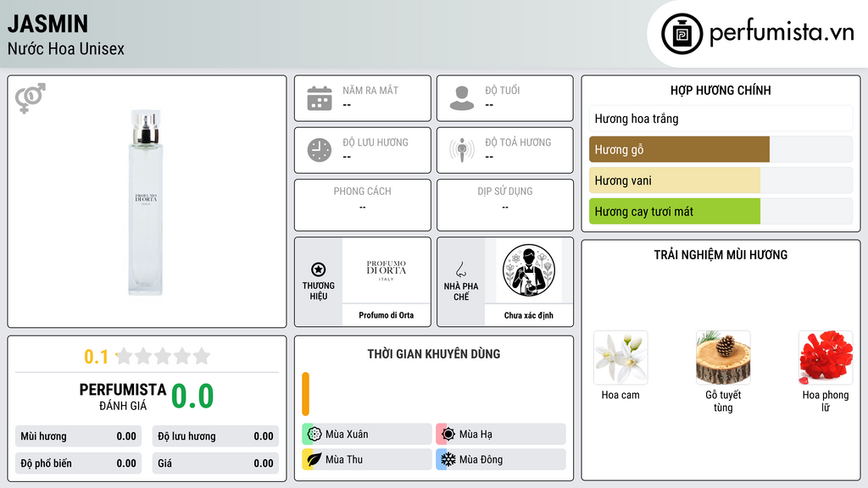Click the star badge Thương hiệu icon

tap(319, 269)
